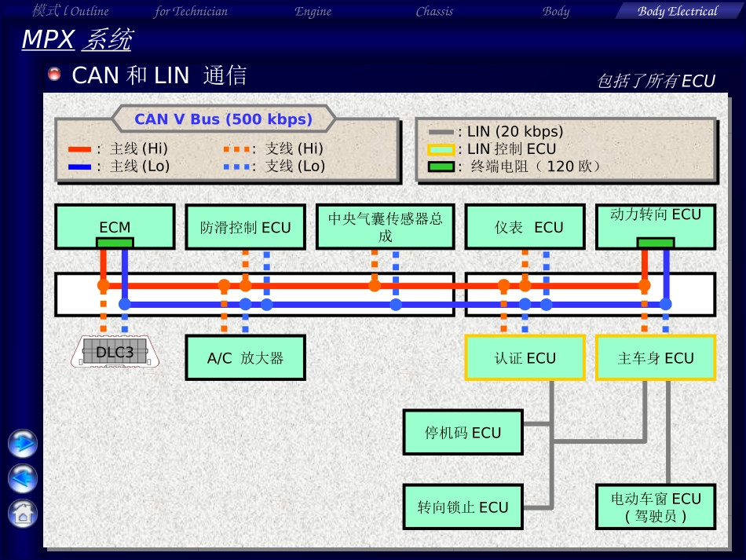Click the 认证 ECU box

click(525, 358)
